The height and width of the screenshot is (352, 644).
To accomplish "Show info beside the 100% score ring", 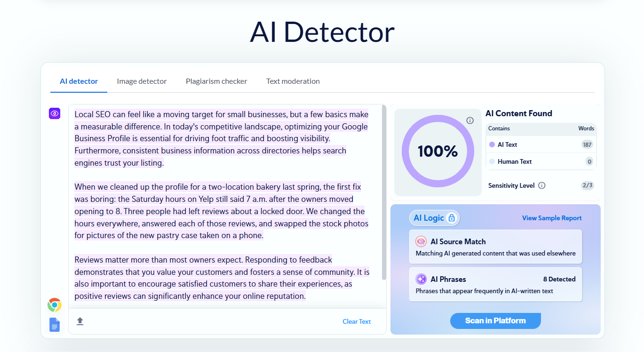I will [470, 120].
